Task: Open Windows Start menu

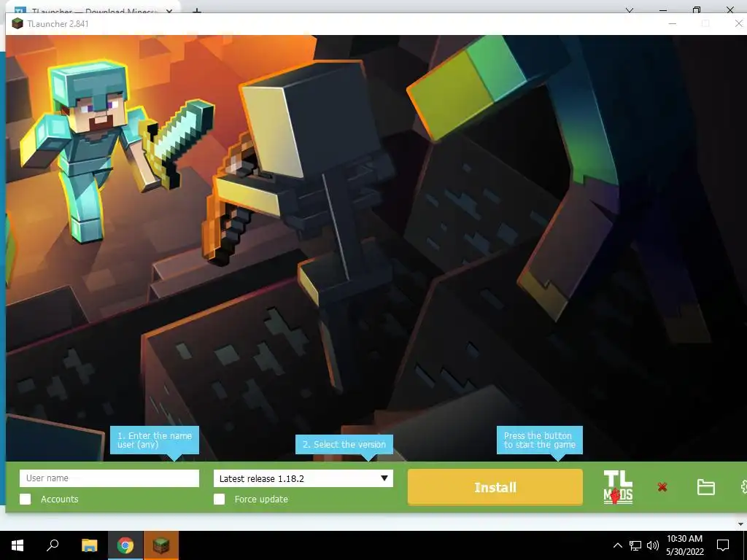Action: (x=18, y=545)
